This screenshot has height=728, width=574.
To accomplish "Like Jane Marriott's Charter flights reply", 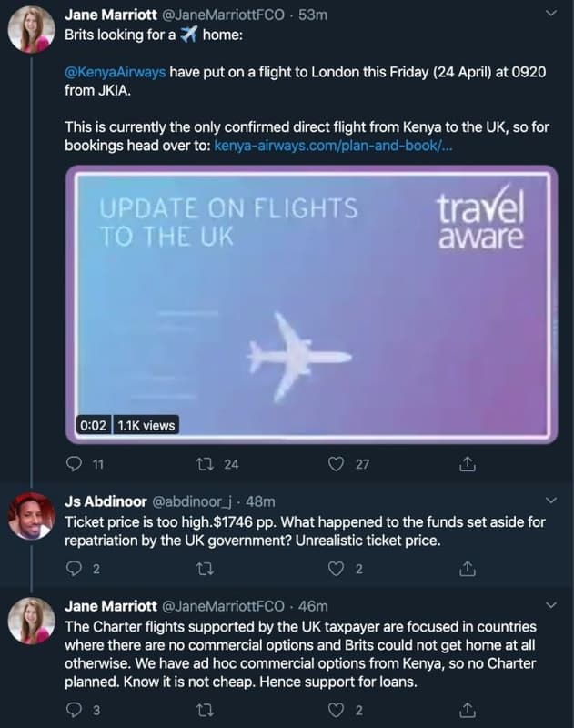I will (335, 707).
